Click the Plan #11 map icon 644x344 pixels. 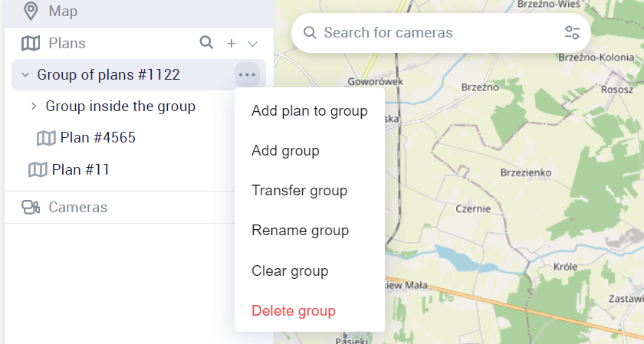38,169
